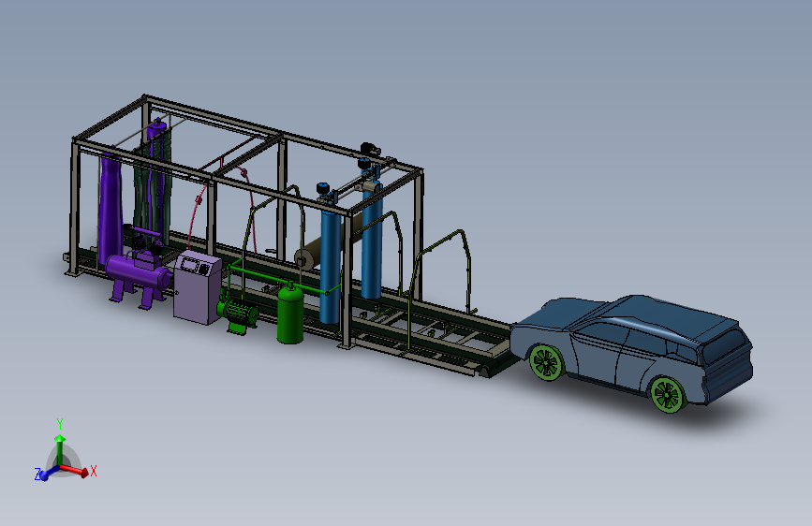This screenshot has width=812, height=526.
Task: Select the car's front green wheel
Action: [546, 362]
